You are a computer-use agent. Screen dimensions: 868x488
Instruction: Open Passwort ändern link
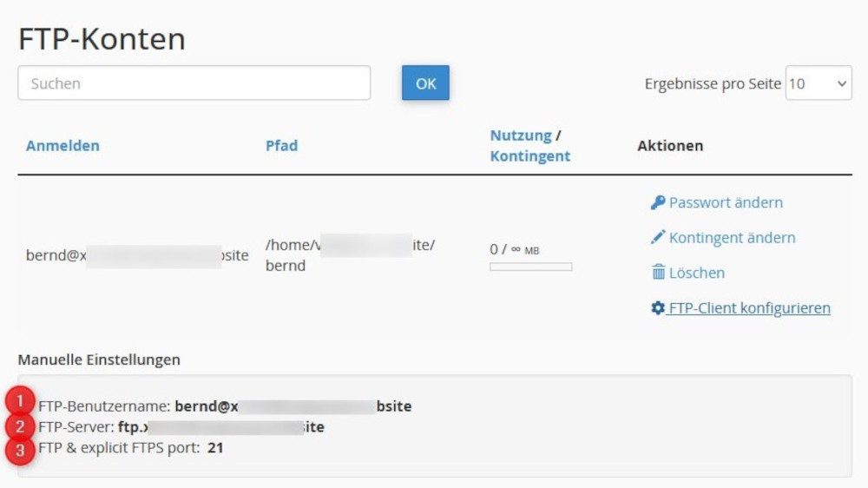click(726, 202)
